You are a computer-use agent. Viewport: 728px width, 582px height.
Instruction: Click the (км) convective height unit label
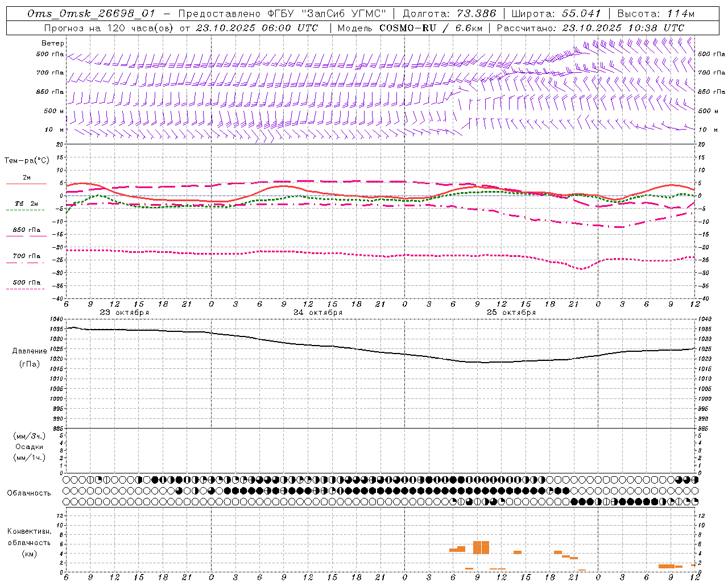[x=30, y=554]
